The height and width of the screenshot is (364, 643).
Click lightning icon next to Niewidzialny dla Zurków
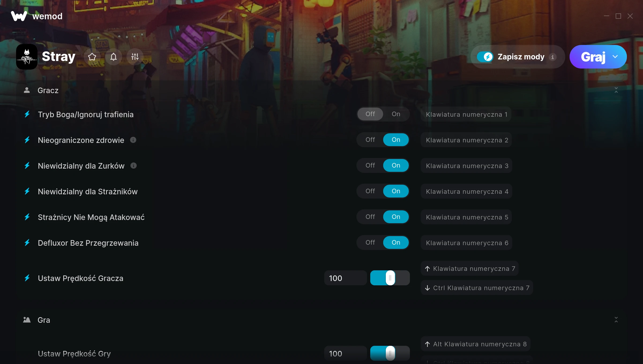[27, 166]
